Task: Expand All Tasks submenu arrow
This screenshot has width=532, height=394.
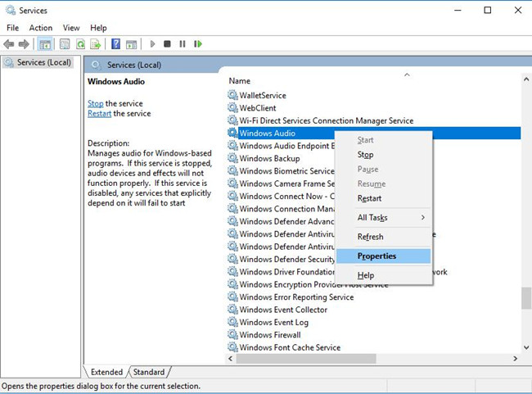Action: [423, 217]
